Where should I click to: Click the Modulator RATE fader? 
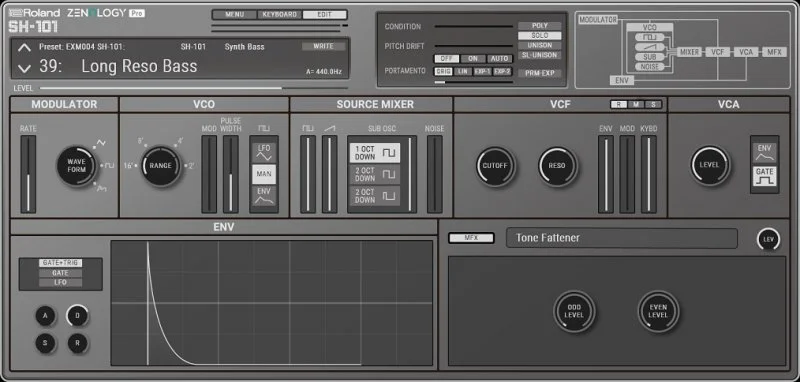point(28,174)
